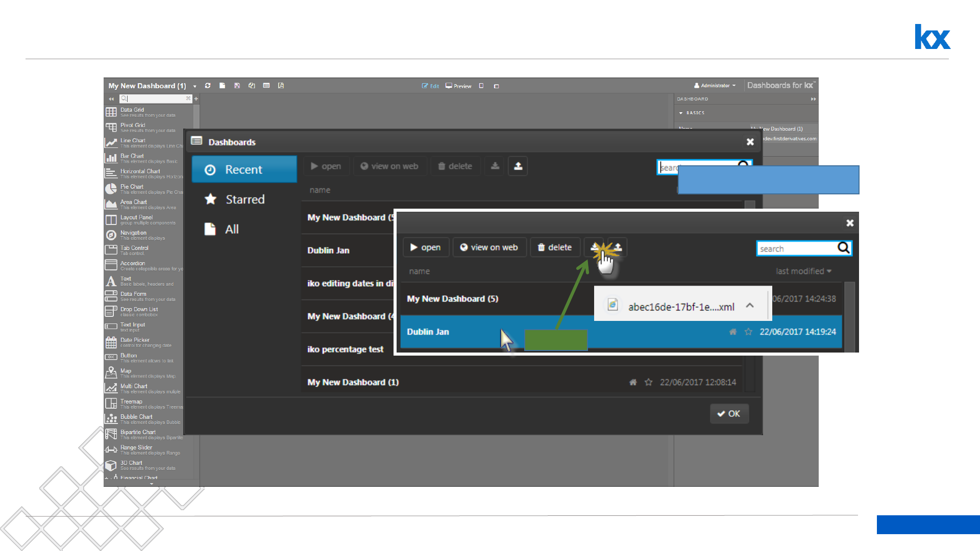The width and height of the screenshot is (980, 551).
Task: Click the search magnifier in zoomed dialog
Action: pyautogui.click(x=844, y=248)
